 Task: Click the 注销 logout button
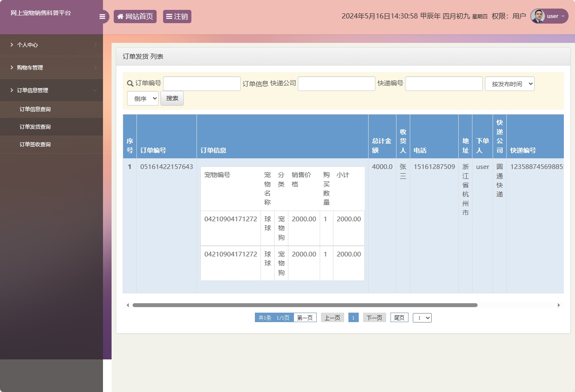pyautogui.click(x=177, y=17)
